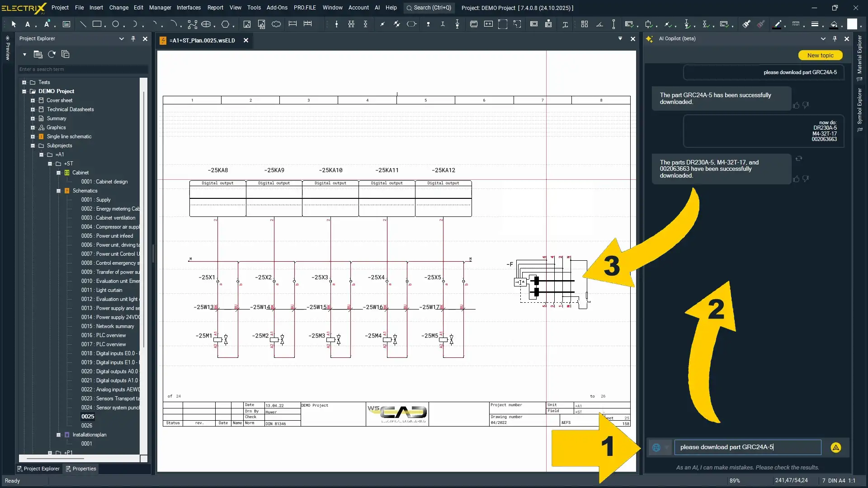Choose the circle drawing tool
Viewport: 868px width, 488px height.
(x=116, y=24)
